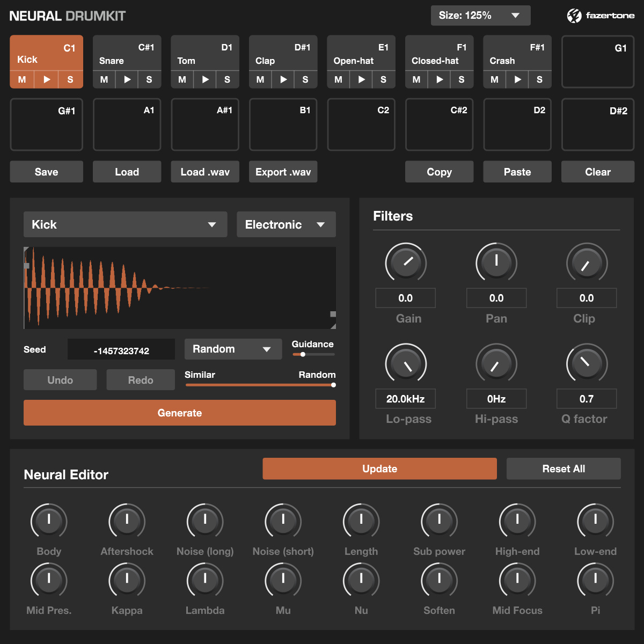Select the empty G1 pad
The height and width of the screenshot is (644, 644).
point(597,62)
